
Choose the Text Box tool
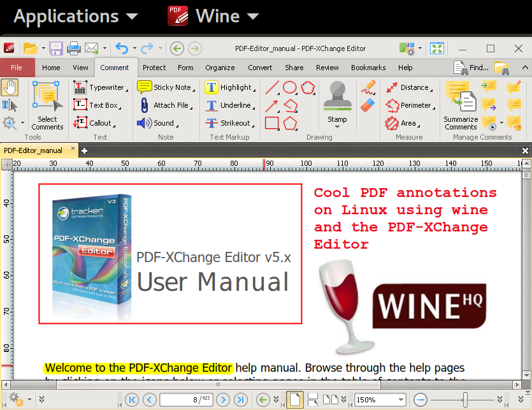pyautogui.click(x=97, y=105)
